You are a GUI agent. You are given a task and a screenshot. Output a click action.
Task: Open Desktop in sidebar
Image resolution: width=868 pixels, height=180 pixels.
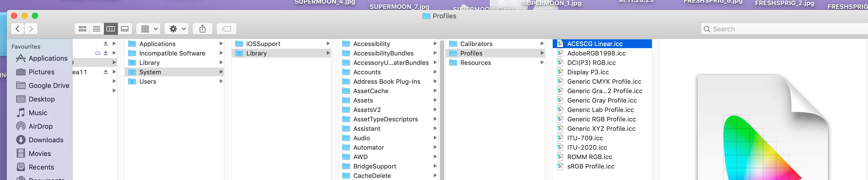pyautogui.click(x=35, y=99)
